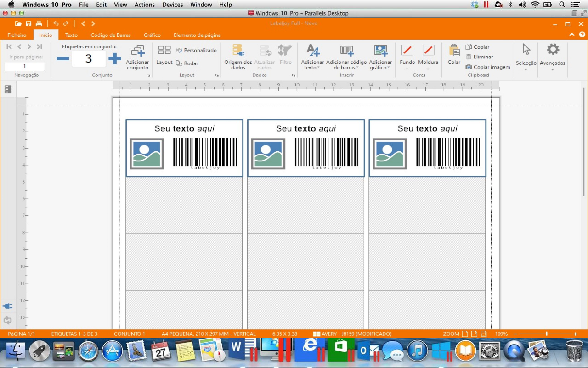
Task: Open Adicionar texto dropdown
Action: [312, 57]
